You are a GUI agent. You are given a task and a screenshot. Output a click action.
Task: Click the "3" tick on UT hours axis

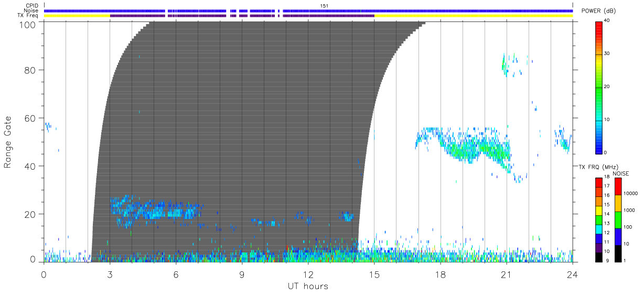pyautogui.click(x=110, y=274)
